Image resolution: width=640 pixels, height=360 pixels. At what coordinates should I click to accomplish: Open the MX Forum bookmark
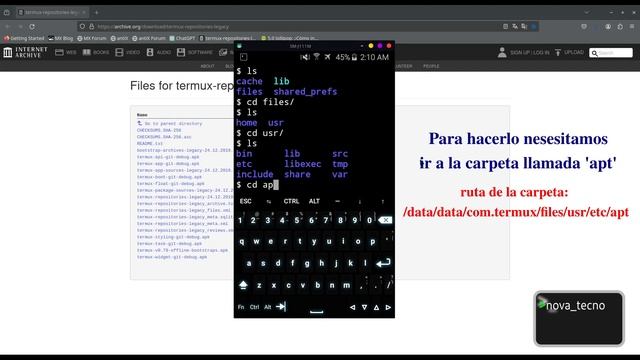pos(92,38)
